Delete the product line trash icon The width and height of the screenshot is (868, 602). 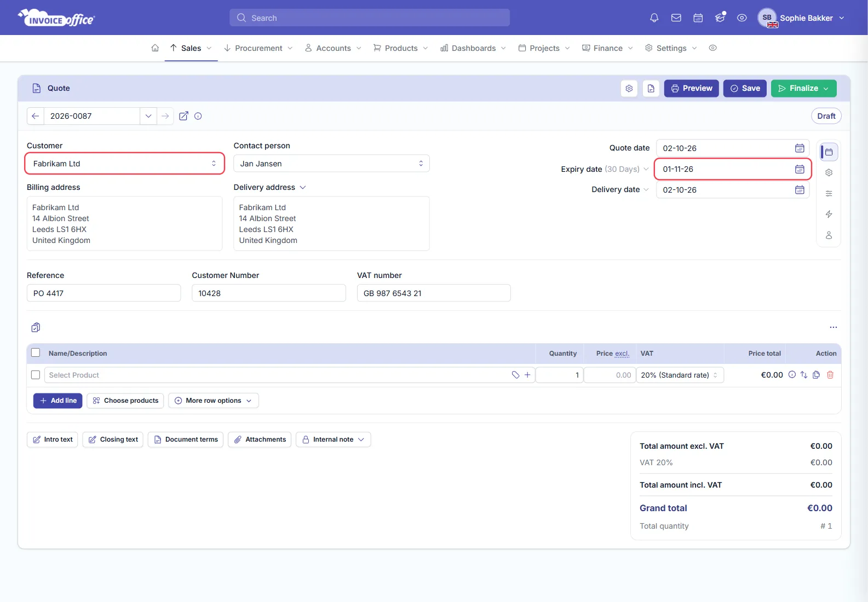coord(830,375)
